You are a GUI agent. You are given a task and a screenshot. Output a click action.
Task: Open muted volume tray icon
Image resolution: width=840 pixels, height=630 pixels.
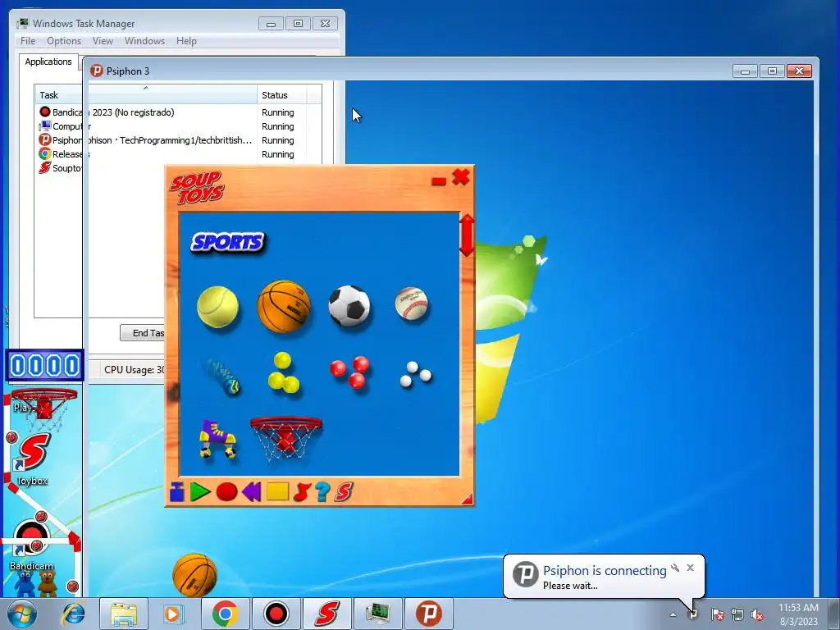(757, 614)
